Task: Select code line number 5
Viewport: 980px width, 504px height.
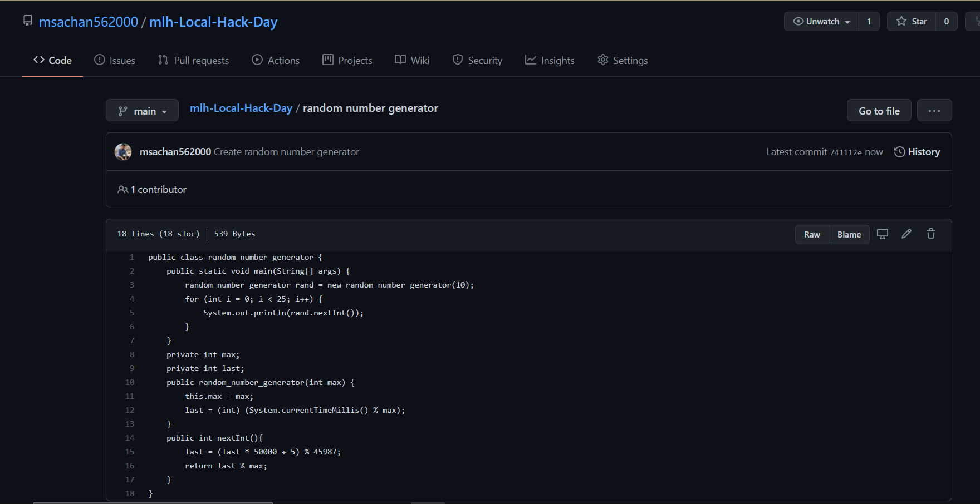Action: point(132,313)
